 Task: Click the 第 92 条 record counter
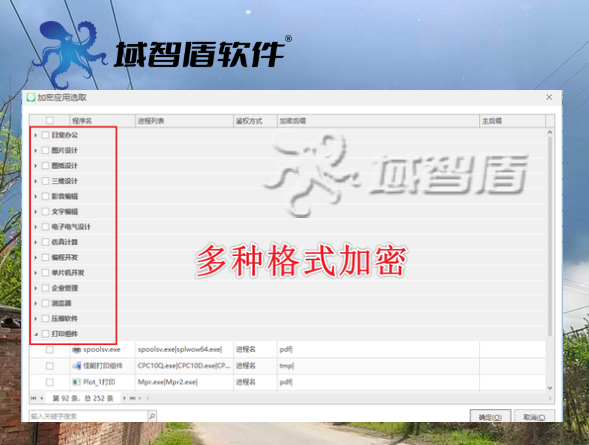pyautogui.click(x=83, y=398)
